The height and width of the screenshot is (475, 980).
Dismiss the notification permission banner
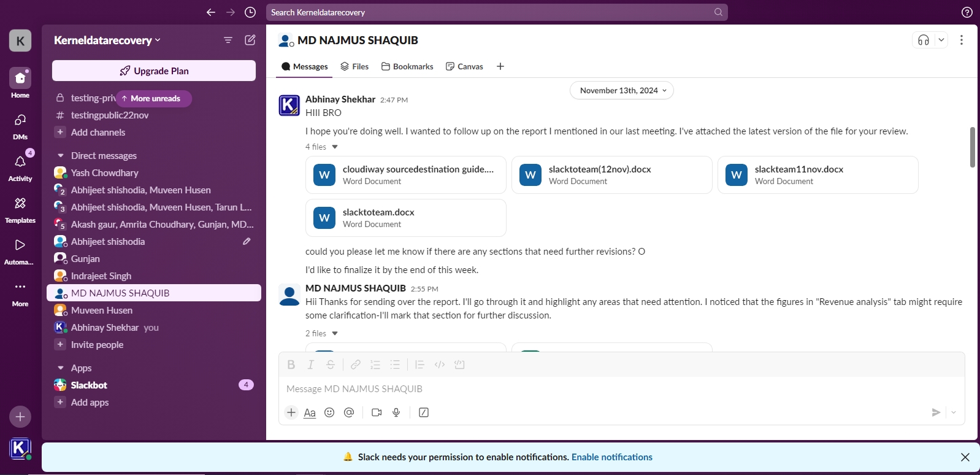[965, 457]
